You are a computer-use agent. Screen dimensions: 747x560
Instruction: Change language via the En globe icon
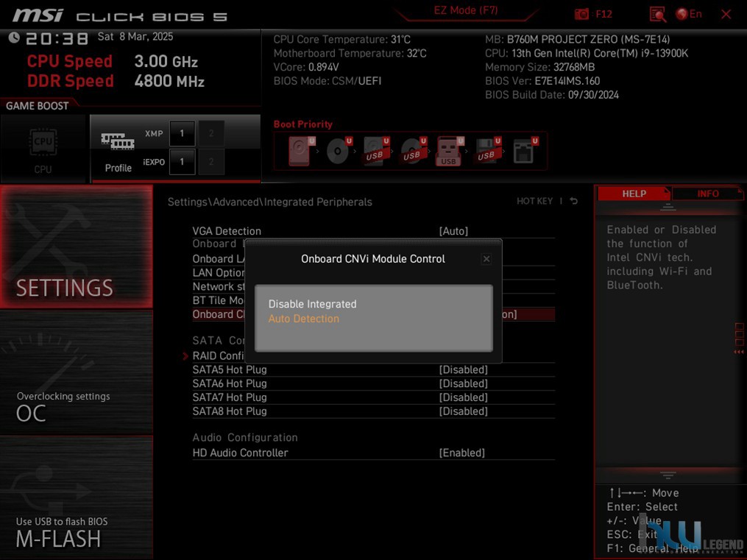pos(689,14)
